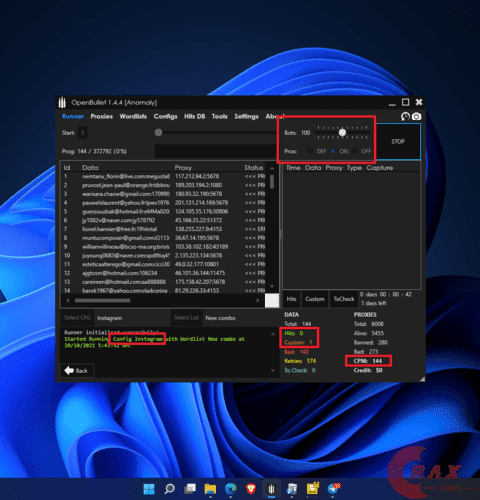Viewport: 480px width, 500px height.
Task: Click the horizontal scrollbar left arrow
Action: pos(68,300)
